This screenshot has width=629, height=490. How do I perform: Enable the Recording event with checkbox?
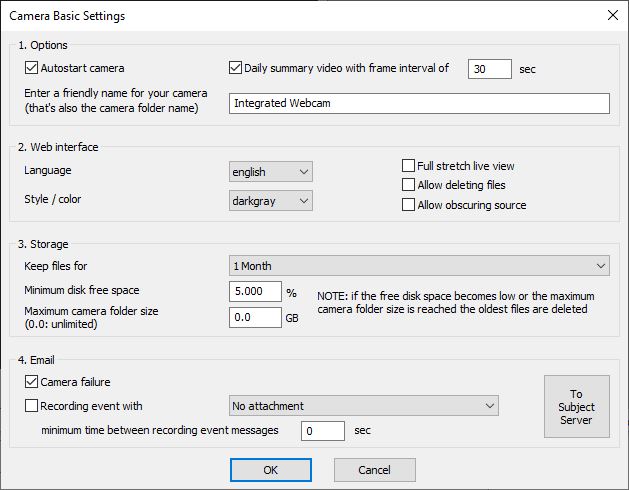pos(31,406)
